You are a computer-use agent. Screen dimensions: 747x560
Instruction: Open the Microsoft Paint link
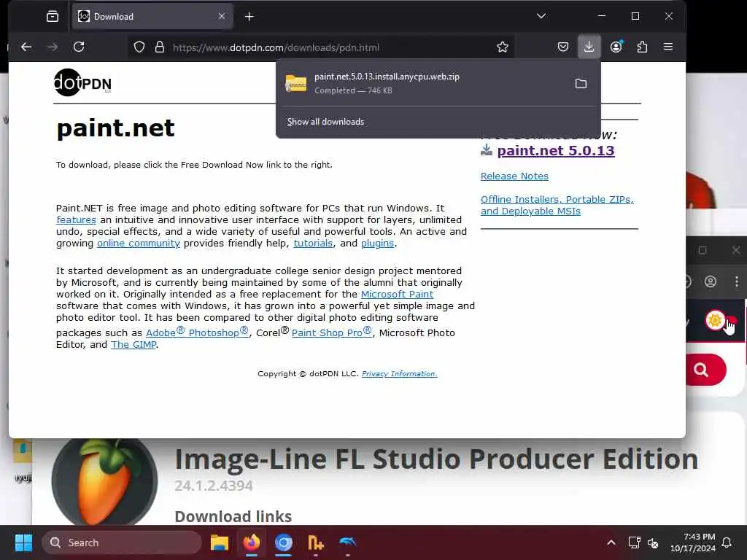point(397,295)
